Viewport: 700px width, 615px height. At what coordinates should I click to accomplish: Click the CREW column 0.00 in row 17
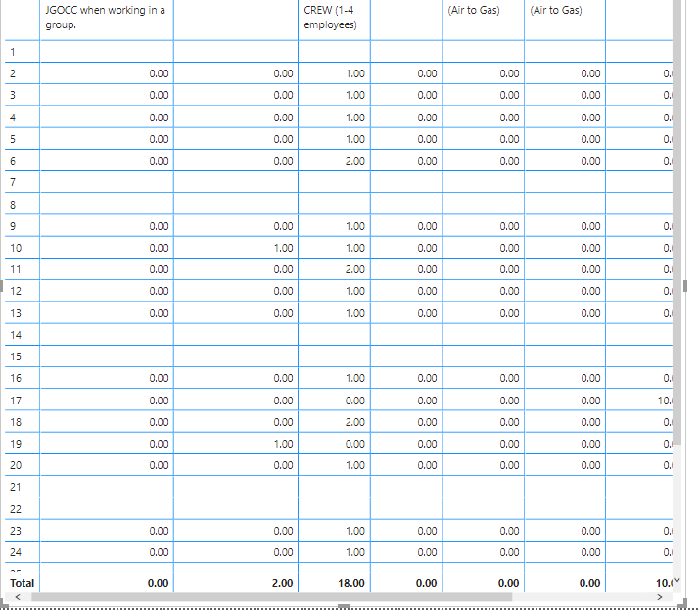click(x=355, y=401)
